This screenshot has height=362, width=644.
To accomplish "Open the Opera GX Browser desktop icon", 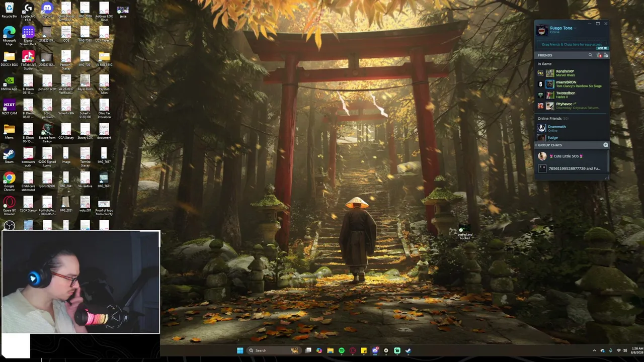I will 9,206.
